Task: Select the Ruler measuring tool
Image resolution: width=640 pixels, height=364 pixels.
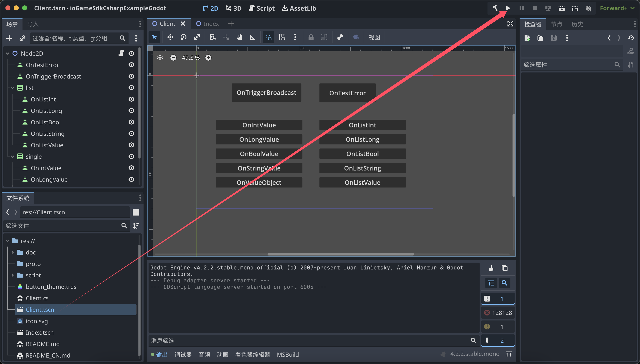Action: (x=252, y=37)
